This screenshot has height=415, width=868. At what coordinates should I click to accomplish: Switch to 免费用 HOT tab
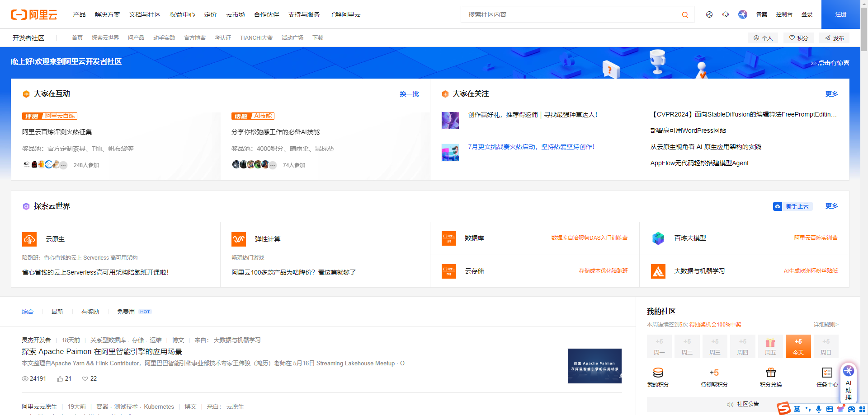134,312
